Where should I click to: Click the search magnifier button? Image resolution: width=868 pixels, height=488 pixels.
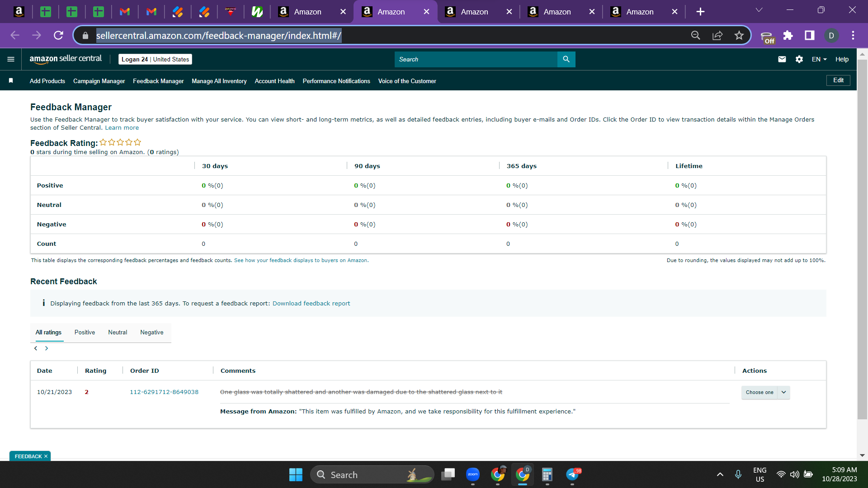pos(566,59)
